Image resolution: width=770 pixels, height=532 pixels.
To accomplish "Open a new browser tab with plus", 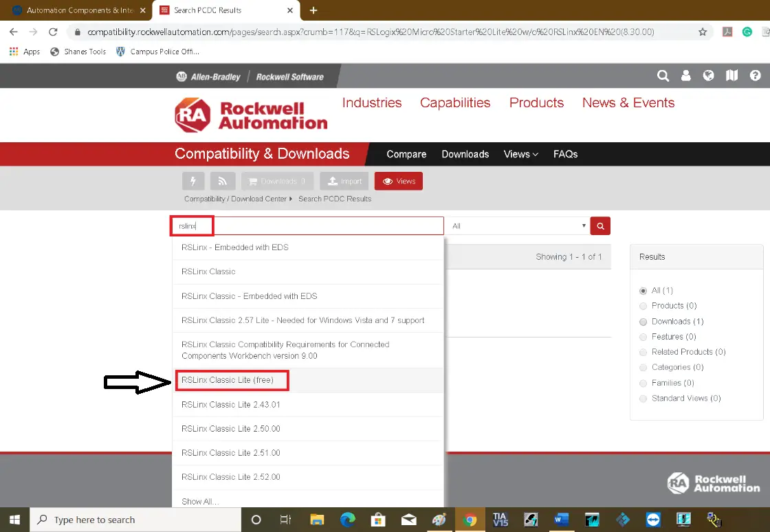I will point(313,10).
